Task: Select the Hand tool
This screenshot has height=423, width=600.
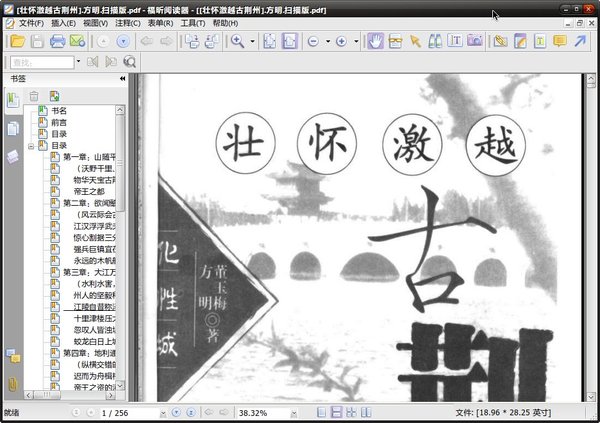Action: tap(375, 41)
